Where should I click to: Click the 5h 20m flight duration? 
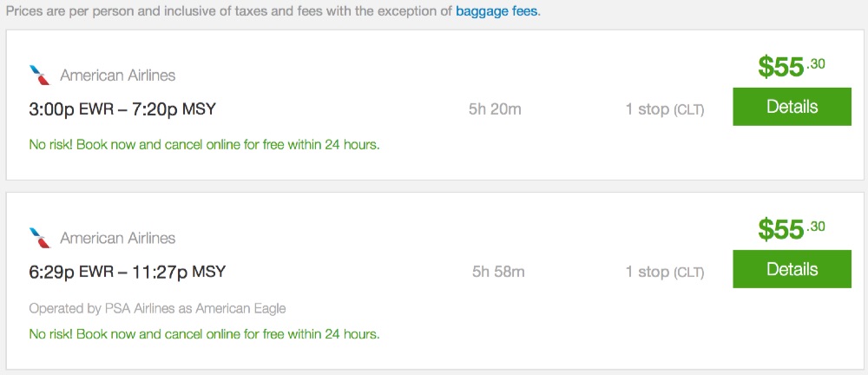pyautogui.click(x=495, y=109)
